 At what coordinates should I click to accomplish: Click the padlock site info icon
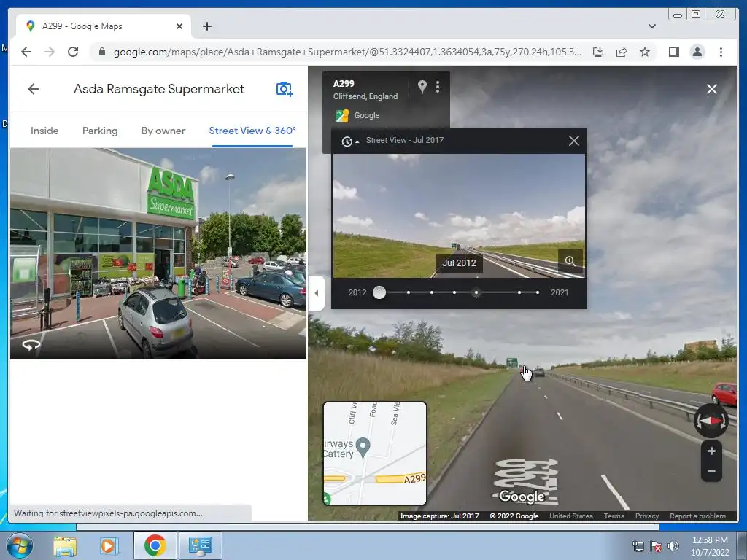101,52
